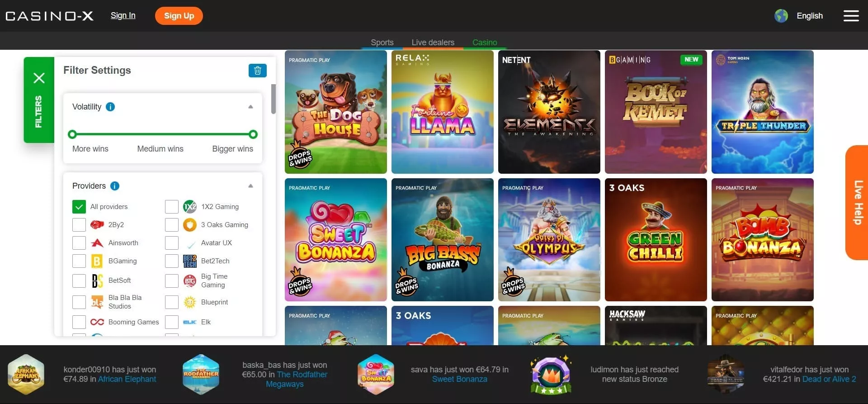
Task: Switch to the Sports tab
Action: click(x=382, y=42)
